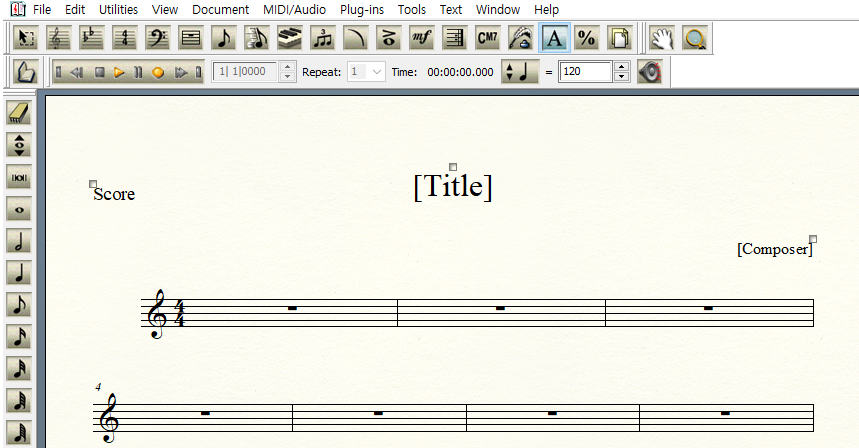Choose the half note duration
The width and height of the screenshot is (859, 448).
(19, 242)
